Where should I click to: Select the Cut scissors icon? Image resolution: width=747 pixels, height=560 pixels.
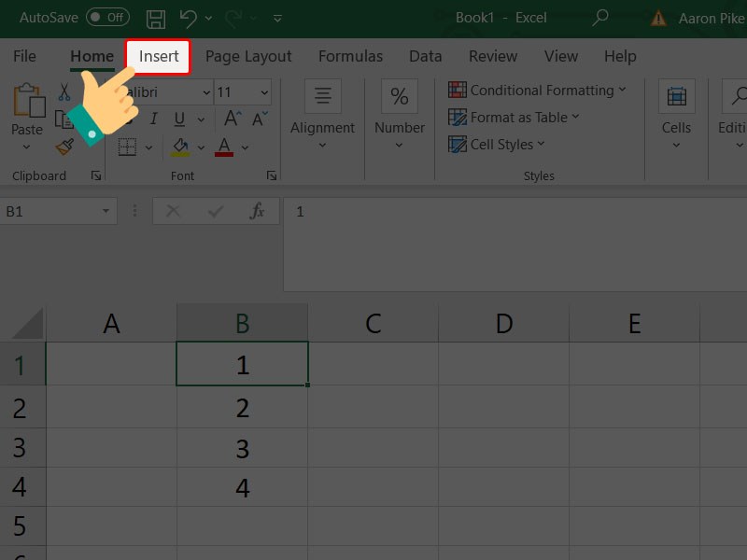tap(64, 91)
